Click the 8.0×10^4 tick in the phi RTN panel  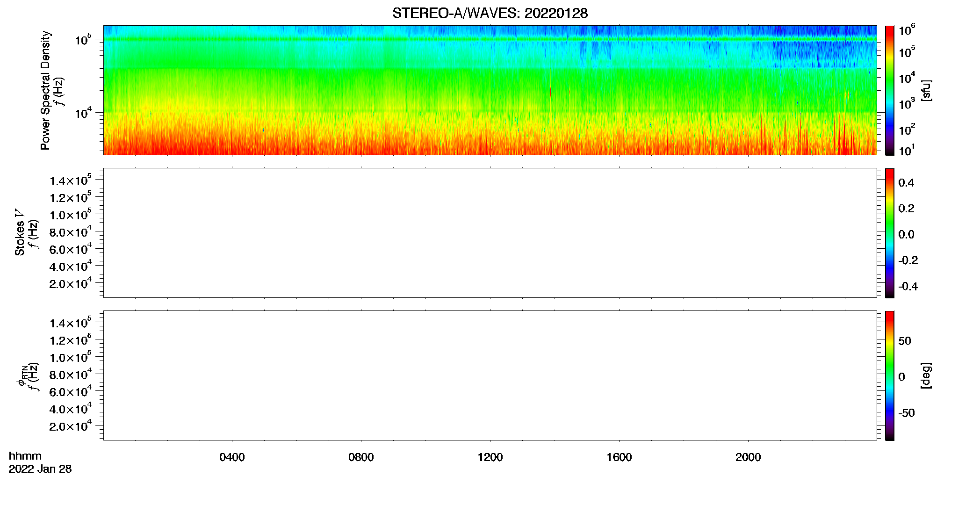point(71,374)
